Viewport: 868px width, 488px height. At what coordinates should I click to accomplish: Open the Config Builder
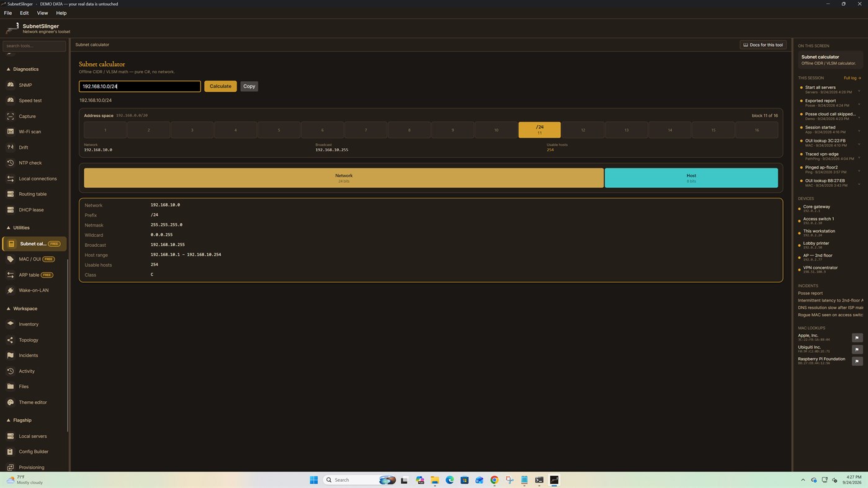click(x=34, y=451)
